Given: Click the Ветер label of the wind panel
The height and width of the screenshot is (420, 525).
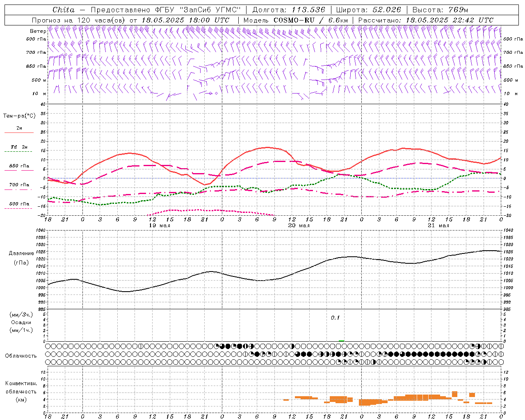Looking at the screenshot, I should point(38,31).
